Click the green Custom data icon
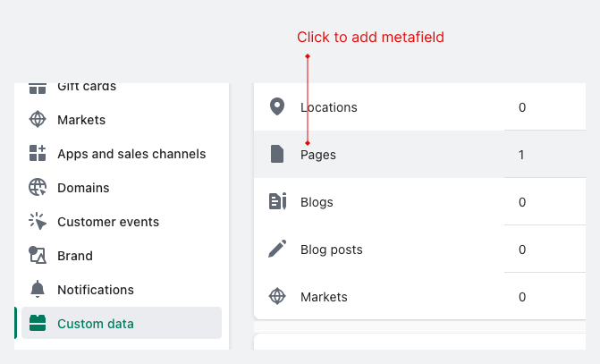 pyautogui.click(x=38, y=324)
